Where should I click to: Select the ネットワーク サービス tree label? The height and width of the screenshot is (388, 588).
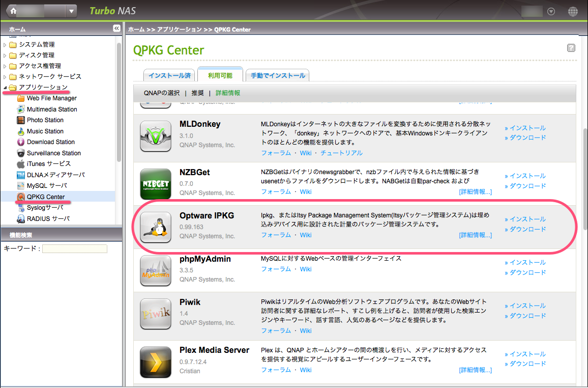point(50,76)
